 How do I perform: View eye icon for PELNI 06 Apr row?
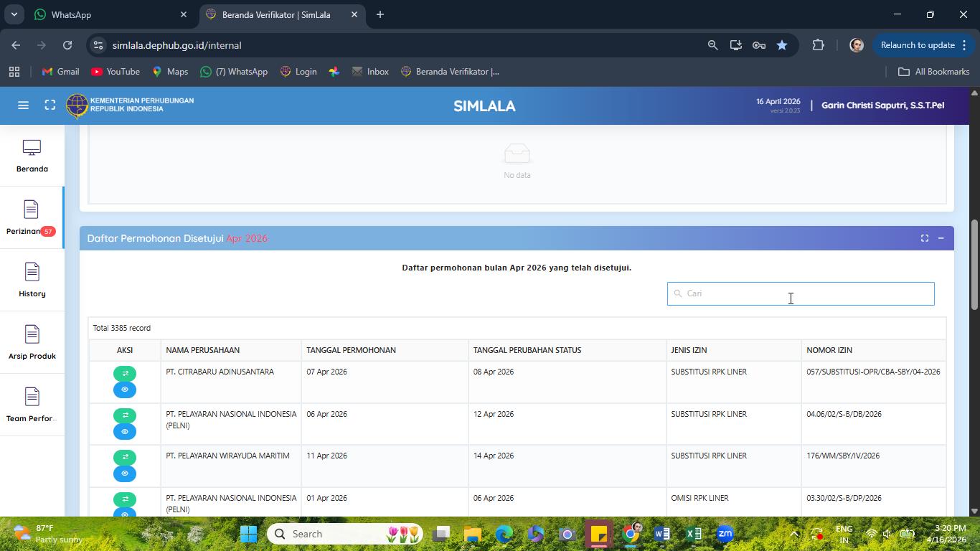(x=125, y=431)
